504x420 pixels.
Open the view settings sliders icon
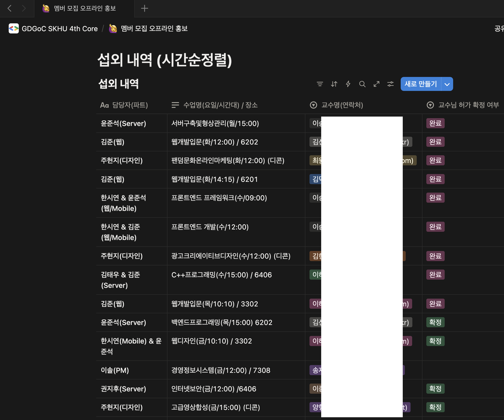point(390,84)
